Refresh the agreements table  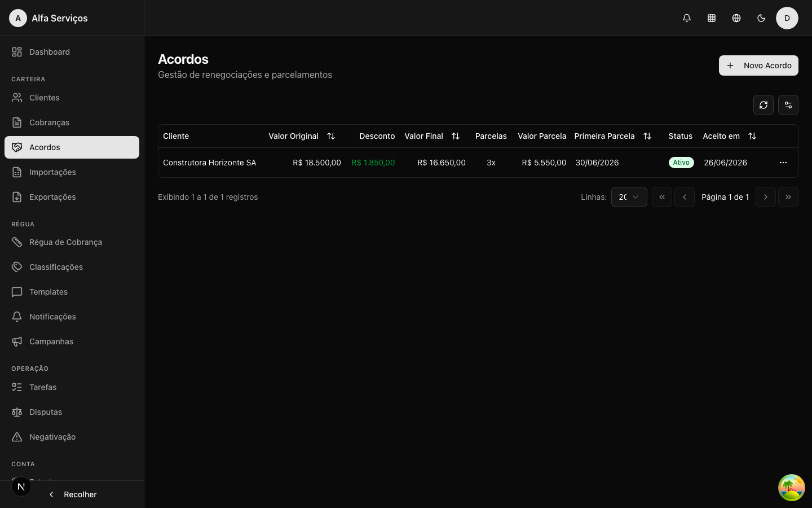point(764,105)
